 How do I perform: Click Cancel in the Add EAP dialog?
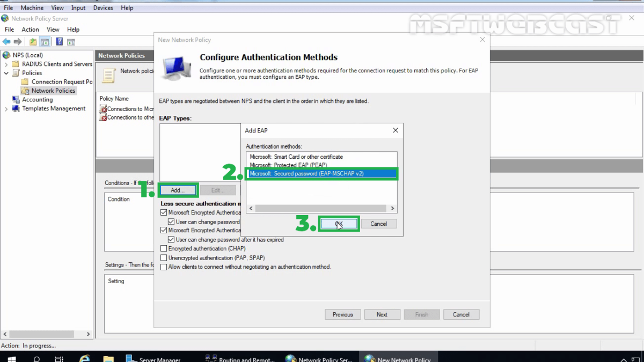click(x=379, y=224)
